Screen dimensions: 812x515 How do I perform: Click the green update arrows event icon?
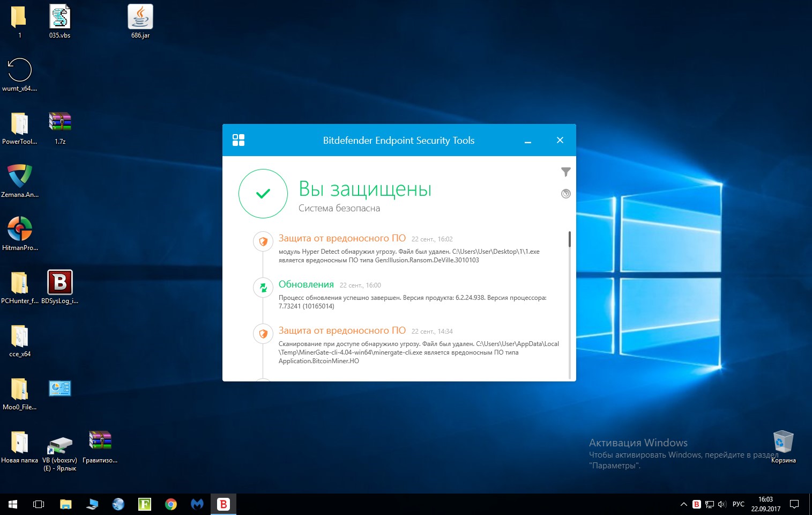pos(263,288)
